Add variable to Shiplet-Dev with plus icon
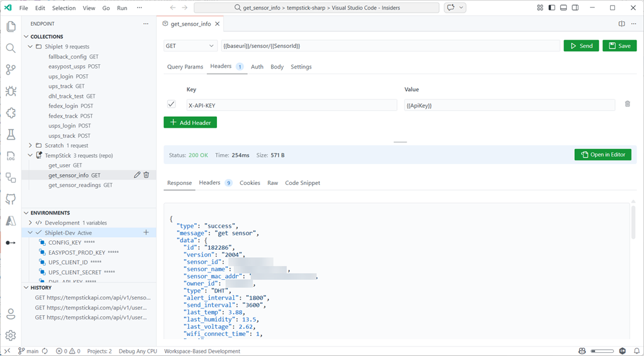 (x=146, y=232)
